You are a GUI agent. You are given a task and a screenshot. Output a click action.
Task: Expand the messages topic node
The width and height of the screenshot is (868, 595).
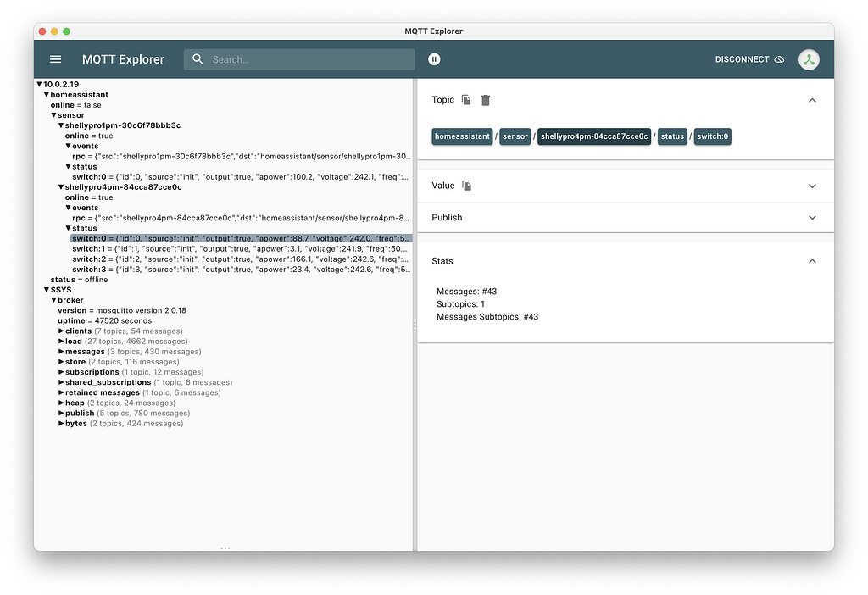click(x=61, y=352)
